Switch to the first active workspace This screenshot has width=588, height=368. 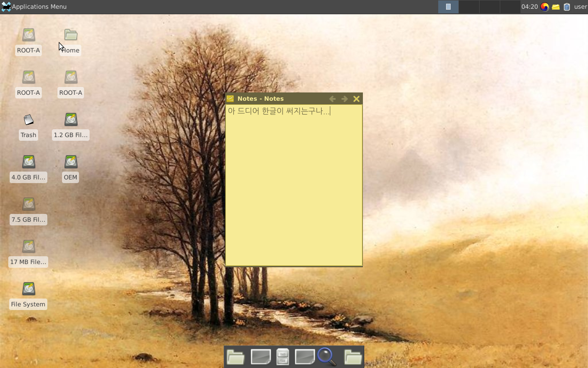click(448, 6)
